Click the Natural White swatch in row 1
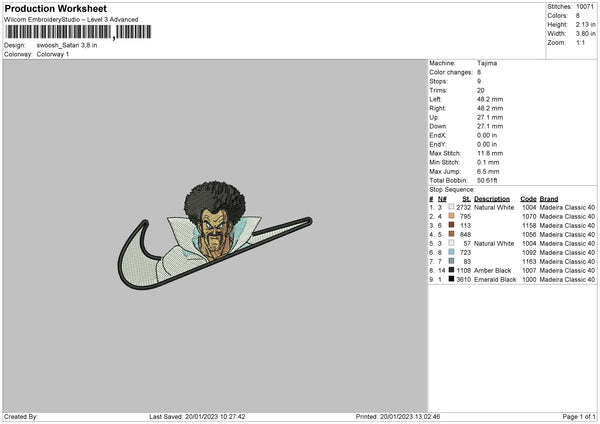The width and height of the screenshot is (600, 424). (451, 207)
